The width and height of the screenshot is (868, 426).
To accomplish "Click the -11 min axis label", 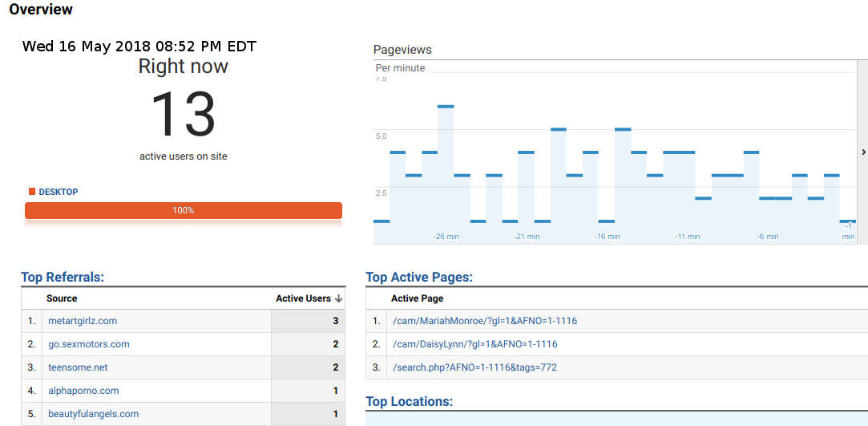I will point(688,236).
